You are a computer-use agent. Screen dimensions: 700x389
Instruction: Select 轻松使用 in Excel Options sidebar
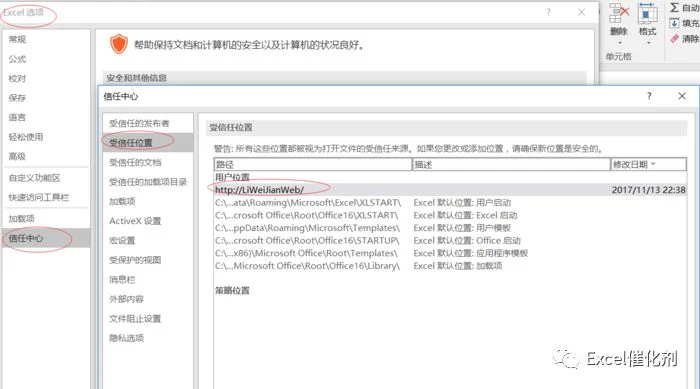point(46,137)
